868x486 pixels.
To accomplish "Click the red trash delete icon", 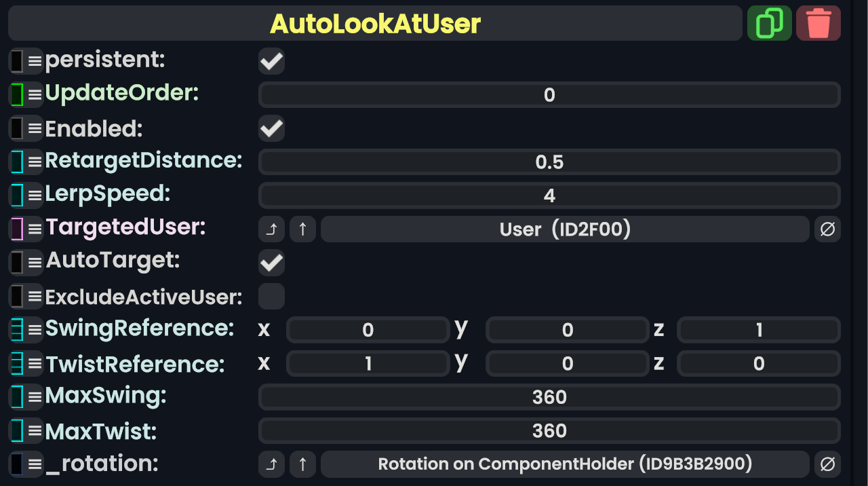I will [818, 23].
